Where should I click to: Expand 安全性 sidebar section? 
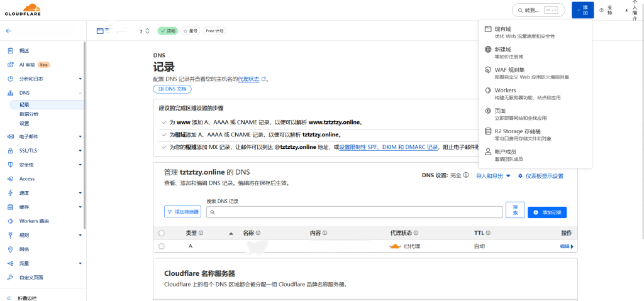(x=80, y=165)
